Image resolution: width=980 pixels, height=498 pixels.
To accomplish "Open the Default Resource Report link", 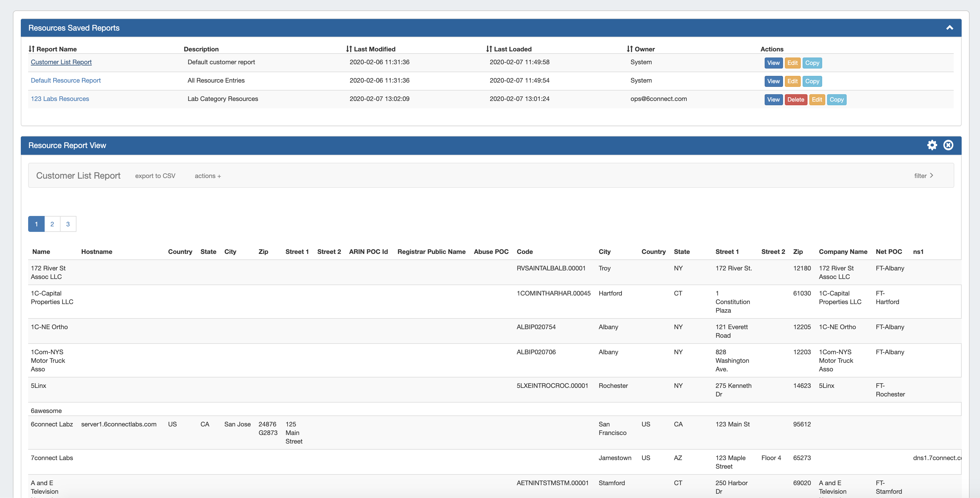I will 66,80.
